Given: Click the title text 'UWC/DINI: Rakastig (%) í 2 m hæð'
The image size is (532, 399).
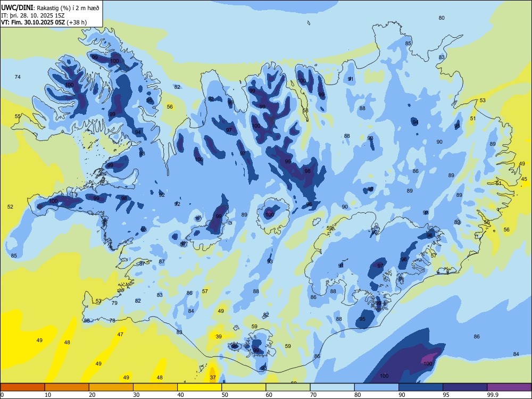Looking at the screenshot, I should click(50, 8).
